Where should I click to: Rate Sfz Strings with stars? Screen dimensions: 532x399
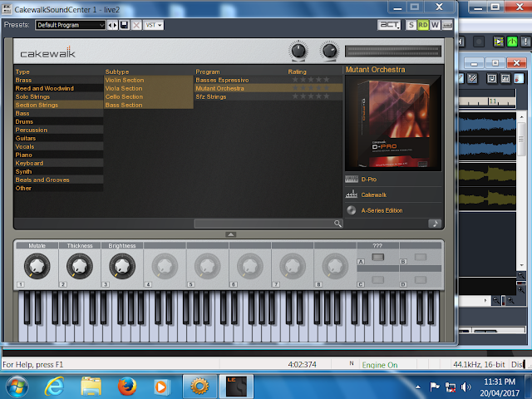click(311, 96)
